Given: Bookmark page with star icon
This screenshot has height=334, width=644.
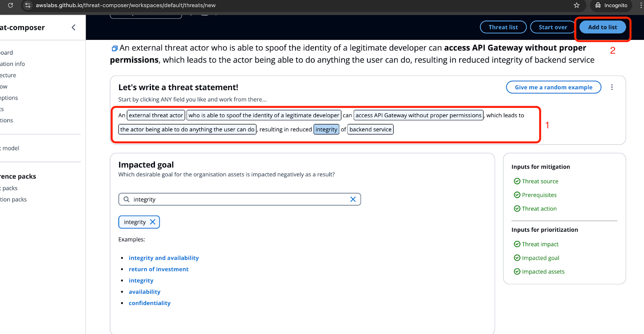Looking at the screenshot, I should click(x=576, y=5).
